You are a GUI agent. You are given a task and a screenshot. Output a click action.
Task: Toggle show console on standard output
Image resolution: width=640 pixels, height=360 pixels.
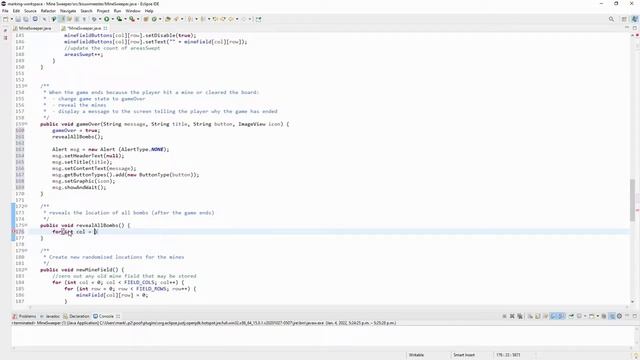pyautogui.click(x=553, y=316)
